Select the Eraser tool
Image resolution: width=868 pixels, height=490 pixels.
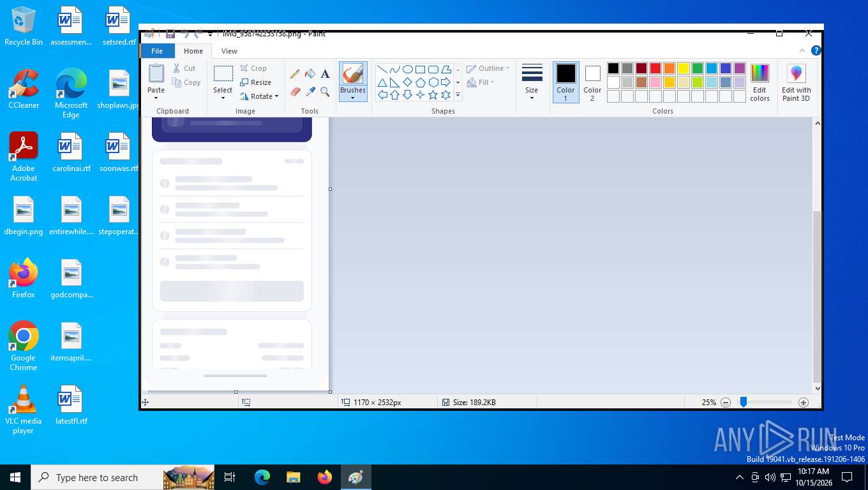pos(295,92)
